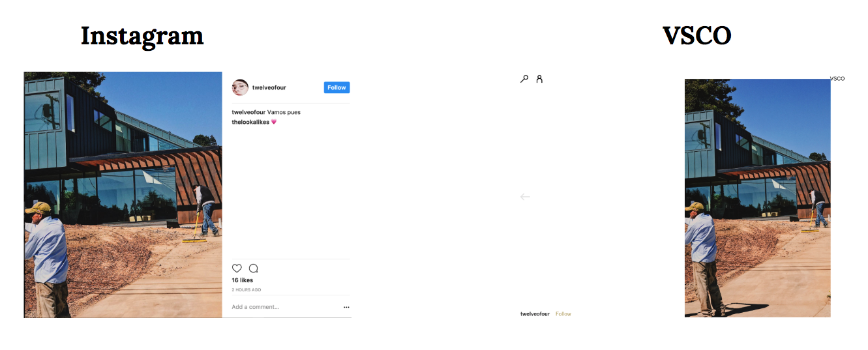The width and height of the screenshot is (868, 350).
Task: View the 16 likes list
Action: 243,280
